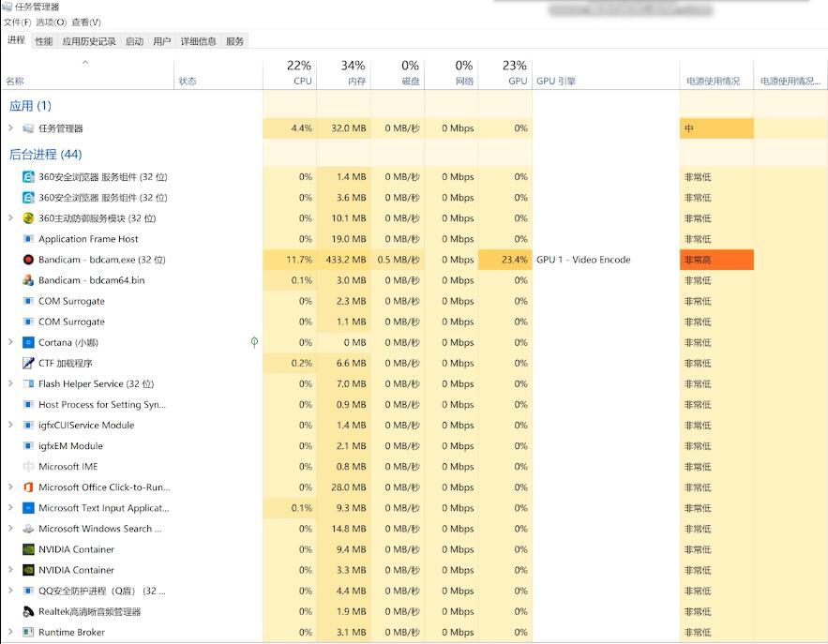The width and height of the screenshot is (828, 644).
Task: Expand Microsoft Text Input Application group
Action: (10, 507)
